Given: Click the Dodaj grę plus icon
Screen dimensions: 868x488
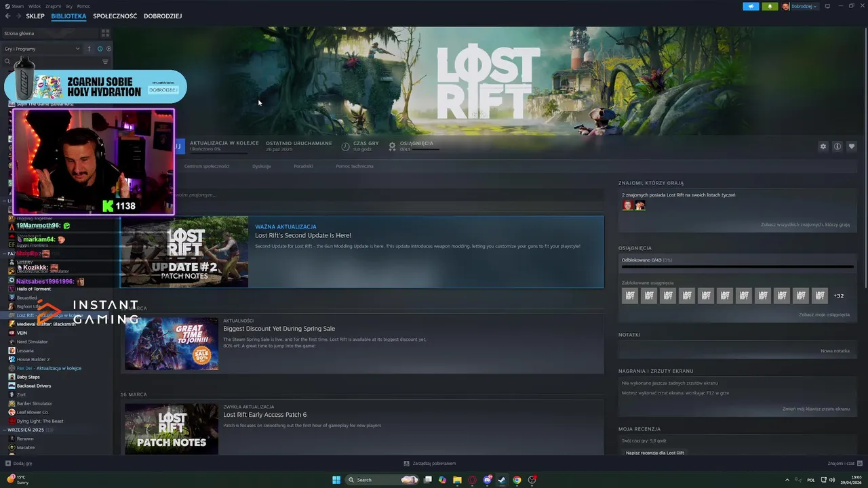Looking at the screenshot, I should click(x=8, y=464).
